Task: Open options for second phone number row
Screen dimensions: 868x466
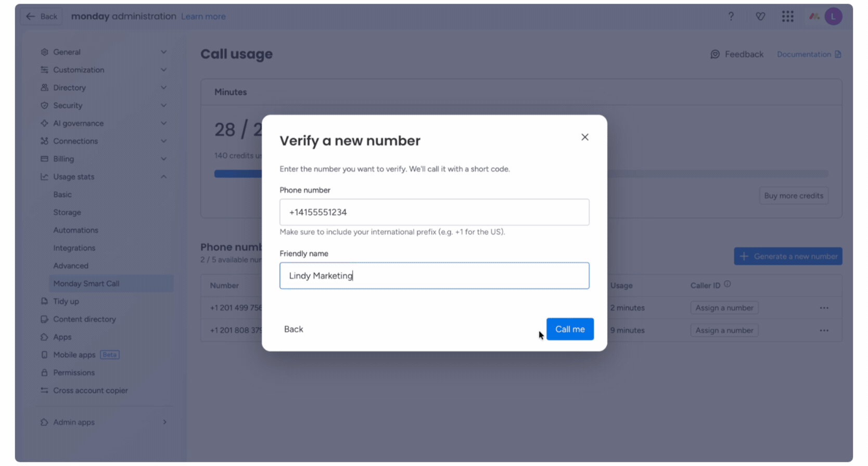Action: click(824, 330)
